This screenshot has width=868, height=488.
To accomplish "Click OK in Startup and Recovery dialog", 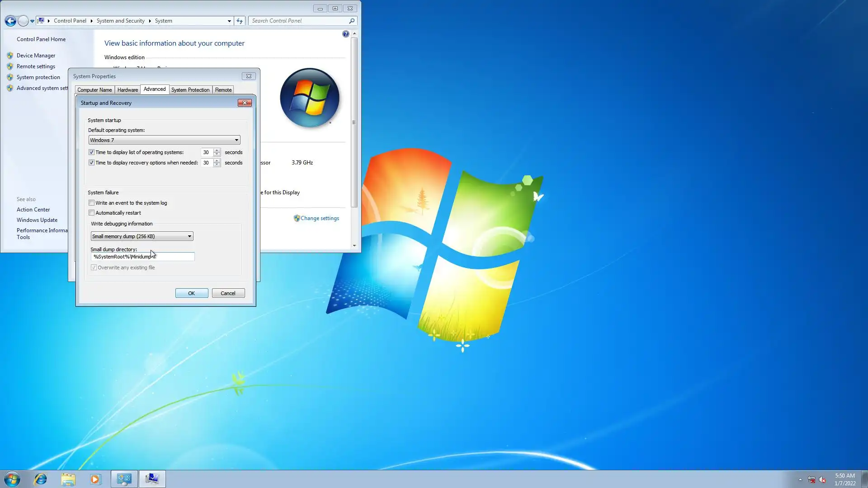I will pos(191,293).
